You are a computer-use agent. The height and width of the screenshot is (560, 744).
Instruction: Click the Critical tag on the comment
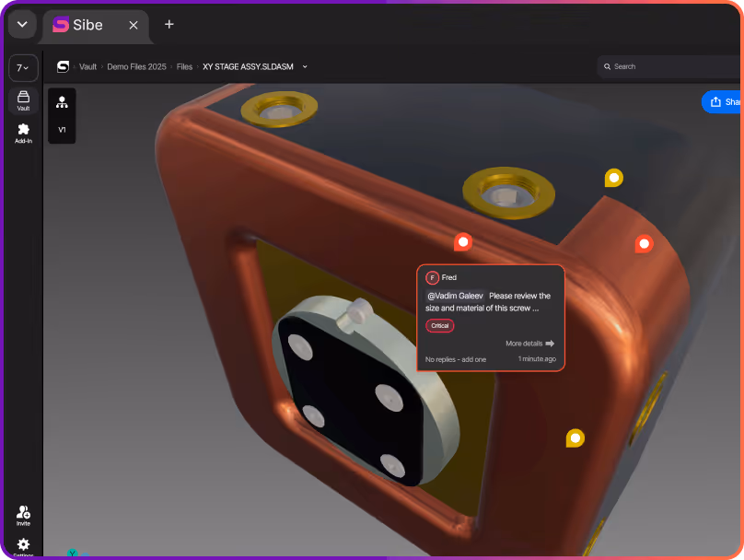click(440, 325)
